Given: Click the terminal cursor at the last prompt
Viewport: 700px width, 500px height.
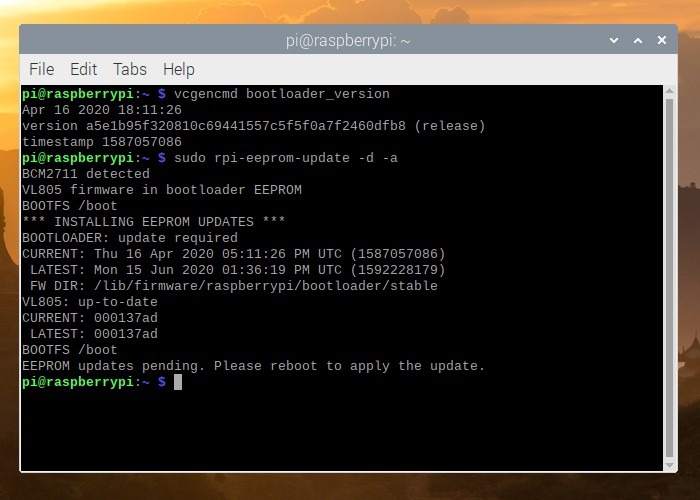Looking at the screenshot, I should 178,382.
